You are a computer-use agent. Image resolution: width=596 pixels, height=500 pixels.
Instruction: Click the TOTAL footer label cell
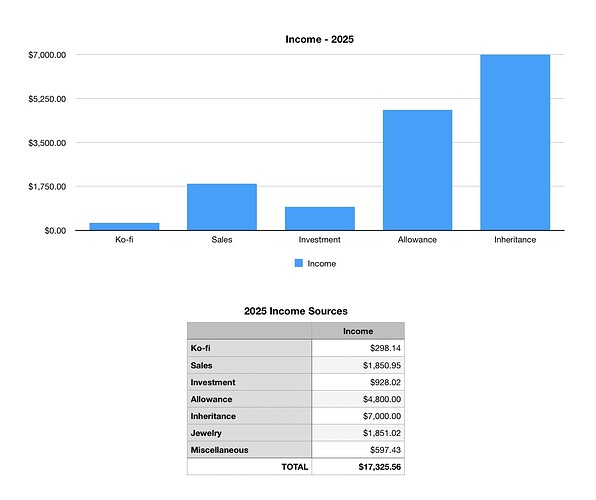click(x=249, y=467)
